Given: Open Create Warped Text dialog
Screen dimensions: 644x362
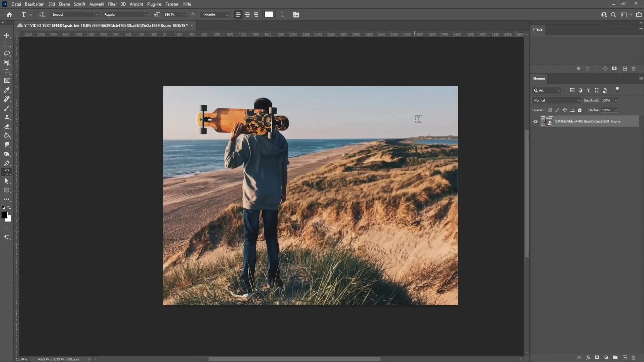Looking at the screenshot, I should 282,15.
